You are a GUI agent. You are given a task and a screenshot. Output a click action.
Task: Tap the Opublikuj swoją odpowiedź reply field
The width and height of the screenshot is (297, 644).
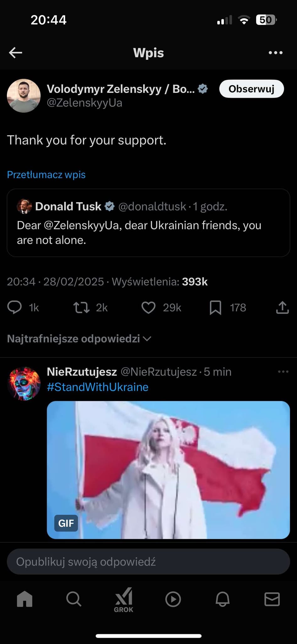(x=148, y=562)
